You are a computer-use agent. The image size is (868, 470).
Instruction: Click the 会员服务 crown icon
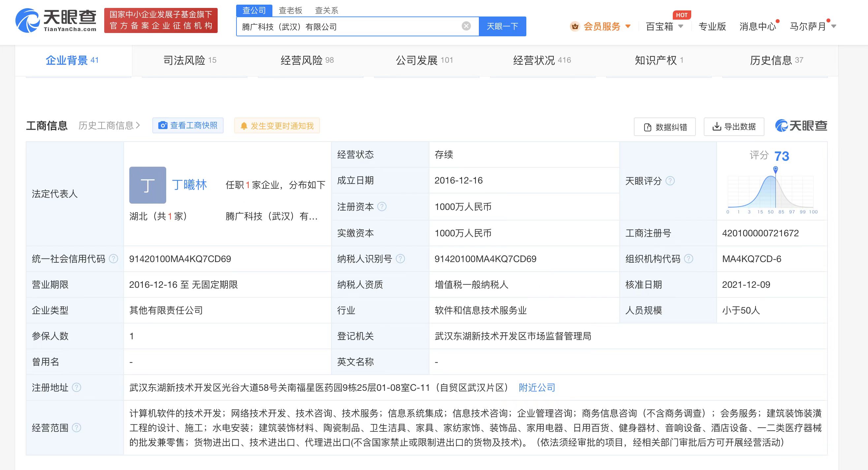point(574,26)
